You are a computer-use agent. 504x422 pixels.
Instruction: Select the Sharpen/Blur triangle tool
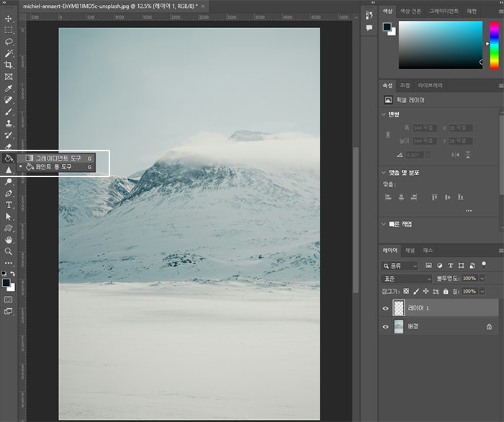pos(9,170)
